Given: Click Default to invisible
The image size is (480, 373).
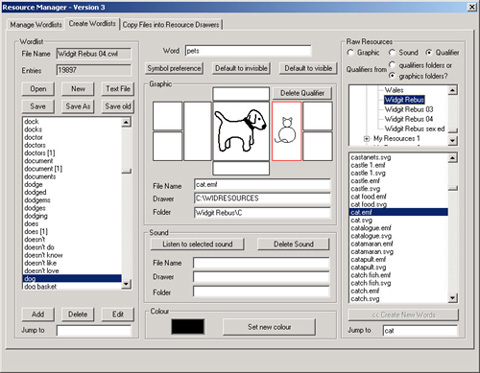Looking at the screenshot, I should 241,68.
